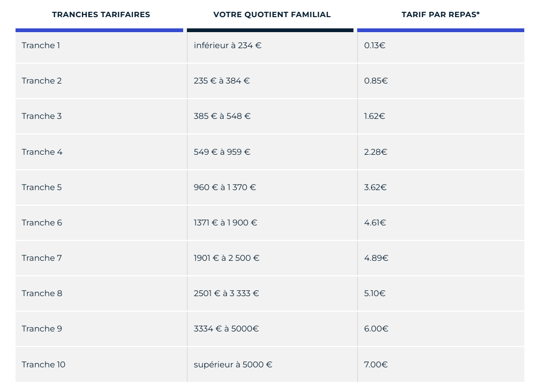
Task: Click the 1.62€ tariff value
Action: pyautogui.click(x=374, y=116)
